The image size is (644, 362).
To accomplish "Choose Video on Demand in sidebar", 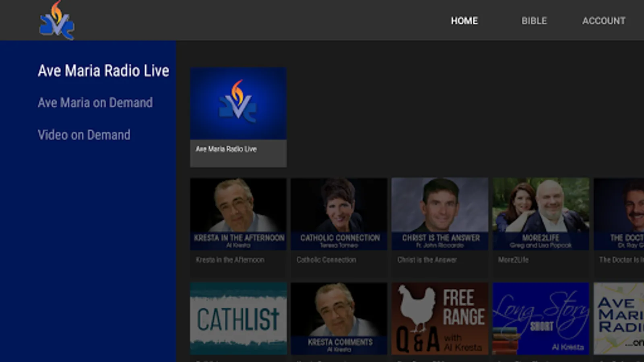I will (x=84, y=135).
